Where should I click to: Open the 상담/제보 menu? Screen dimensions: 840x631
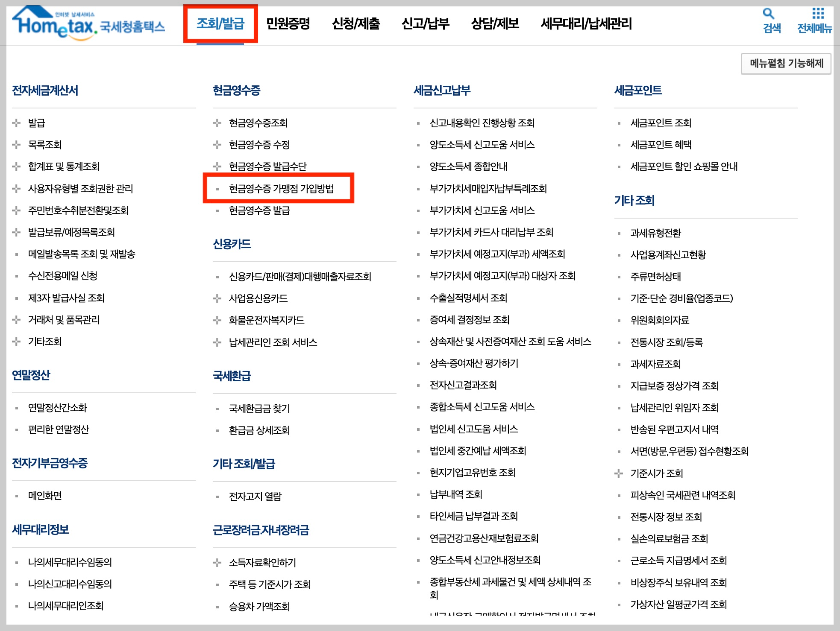coord(495,23)
